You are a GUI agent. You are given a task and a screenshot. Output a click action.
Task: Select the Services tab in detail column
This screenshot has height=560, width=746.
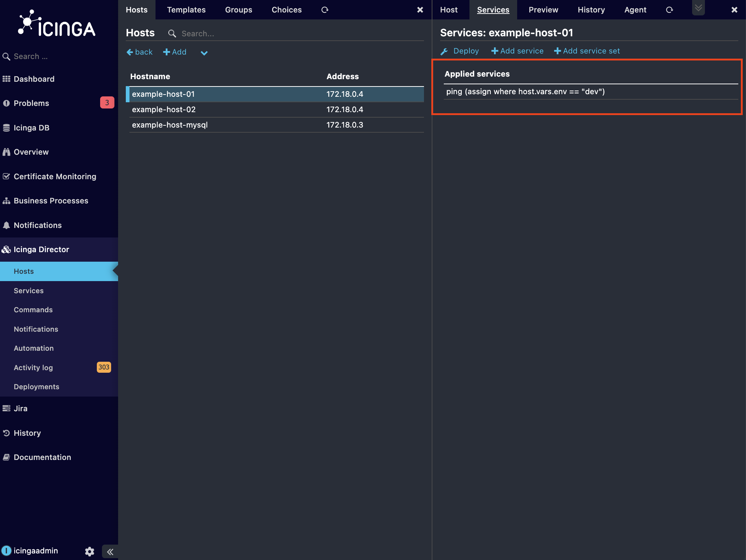coord(493,10)
